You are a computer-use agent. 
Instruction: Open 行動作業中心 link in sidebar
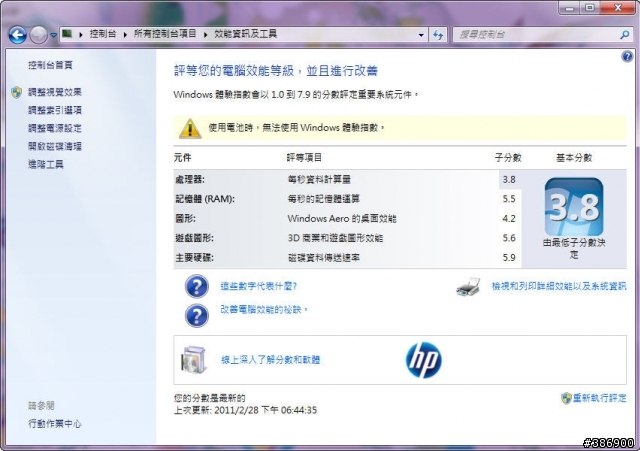pos(55,424)
